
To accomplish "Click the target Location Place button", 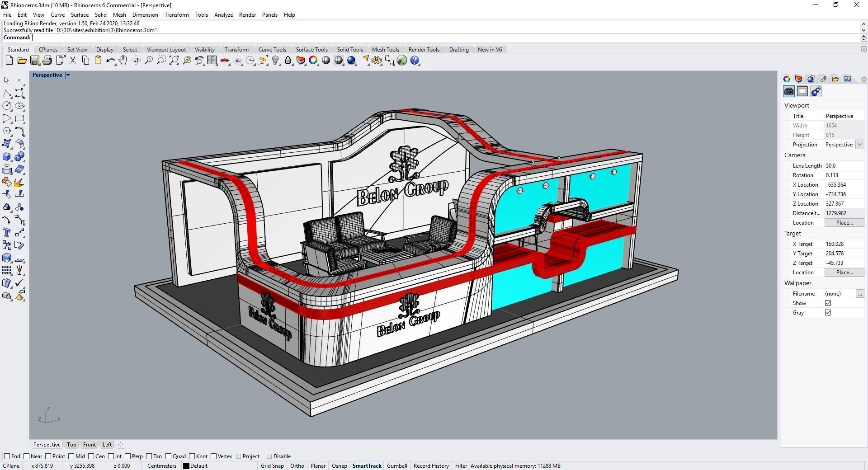I will 844,273.
